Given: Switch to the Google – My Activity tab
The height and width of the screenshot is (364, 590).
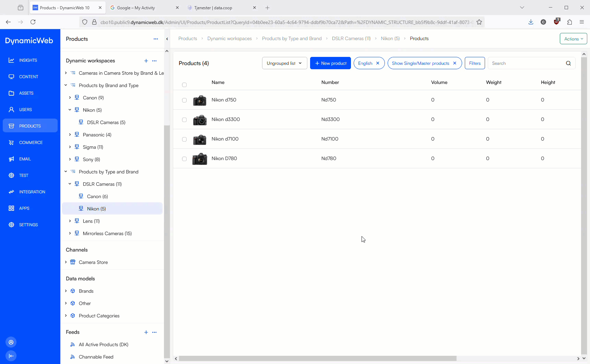Looking at the screenshot, I should [x=136, y=8].
